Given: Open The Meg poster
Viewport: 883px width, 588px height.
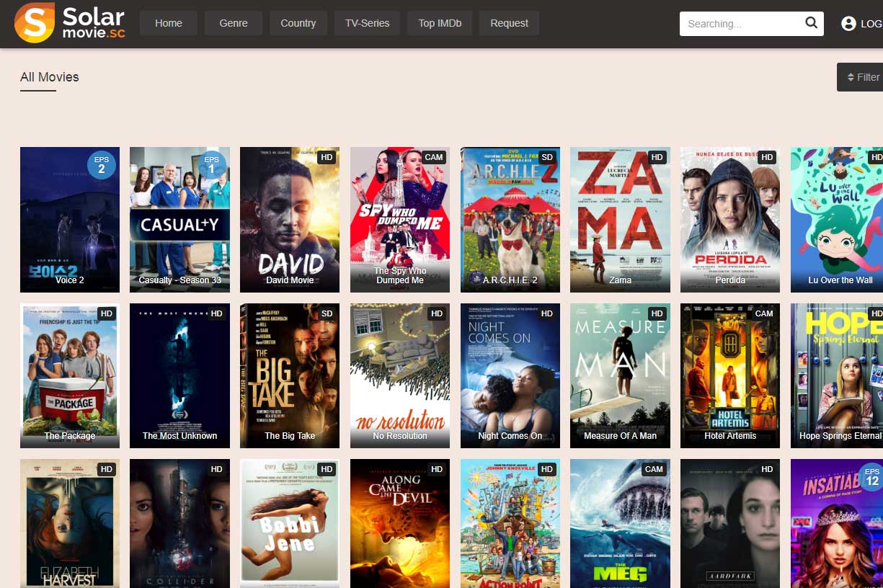Looking at the screenshot, I should 620,523.
